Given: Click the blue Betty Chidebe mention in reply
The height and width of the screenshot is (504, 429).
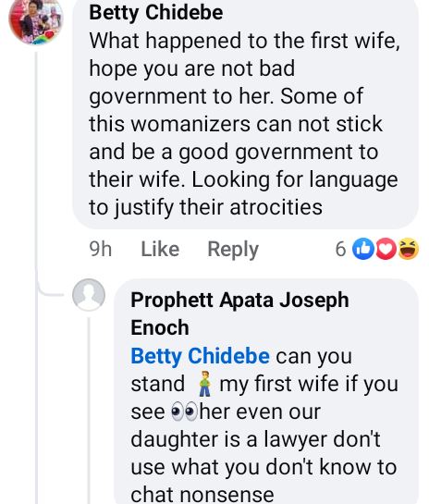Looking at the screenshot, I should click(200, 356).
